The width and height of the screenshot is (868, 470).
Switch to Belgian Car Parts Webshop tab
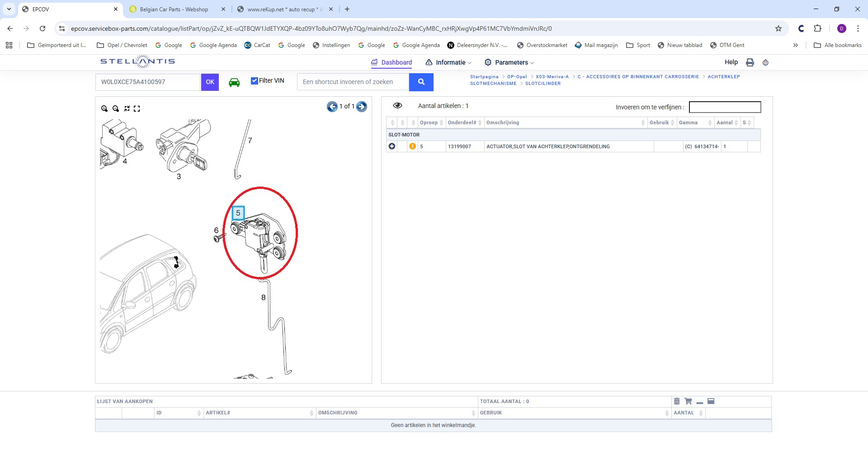174,9
